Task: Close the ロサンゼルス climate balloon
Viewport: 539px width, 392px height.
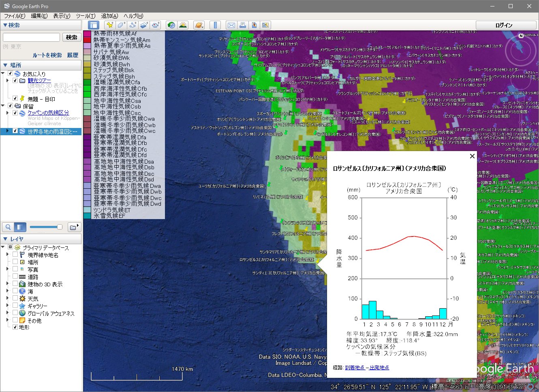Action: click(x=472, y=156)
